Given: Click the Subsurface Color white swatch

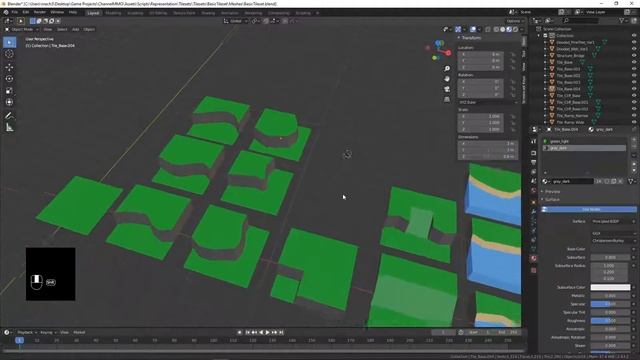Looking at the screenshot, I should tap(610, 287).
